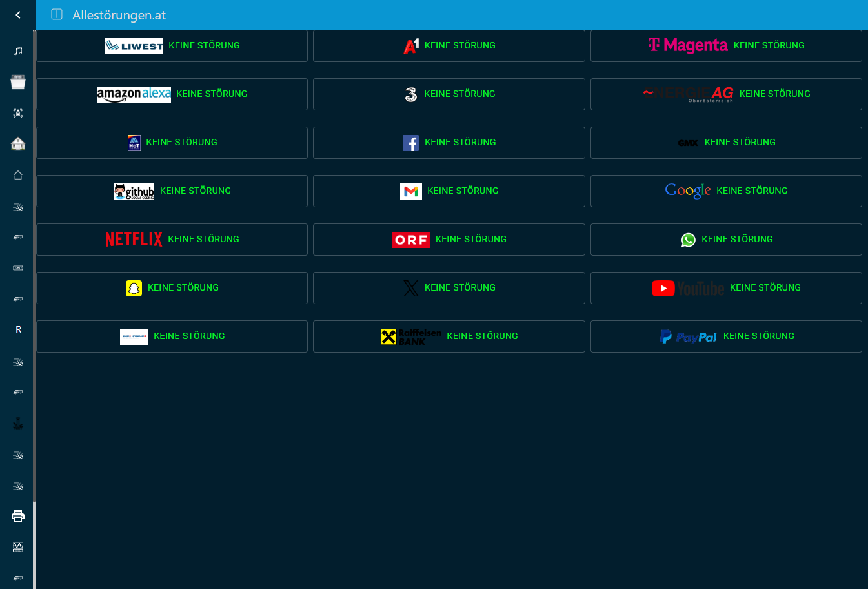Click KEINE STÖRUNG status beside Amazon Alexa
868x589 pixels.
point(212,94)
